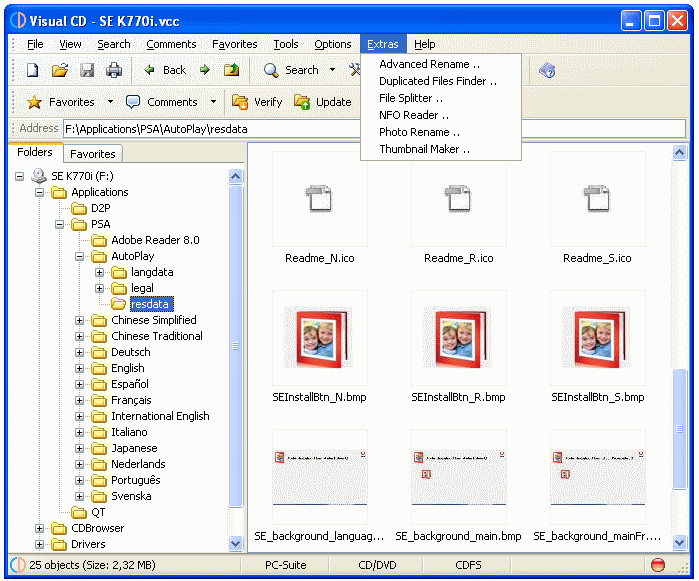Click the Print icon in toolbar
Viewport: 699px width, 581px height.
[114, 70]
